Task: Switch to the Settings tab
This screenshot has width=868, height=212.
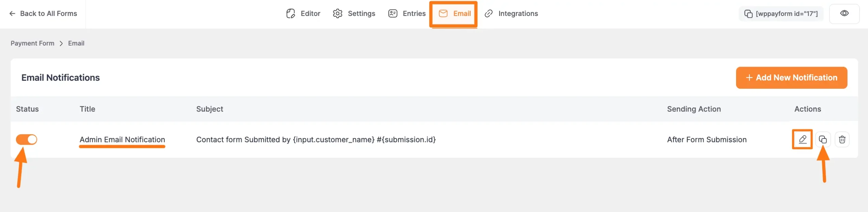Action: pos(354,14)
